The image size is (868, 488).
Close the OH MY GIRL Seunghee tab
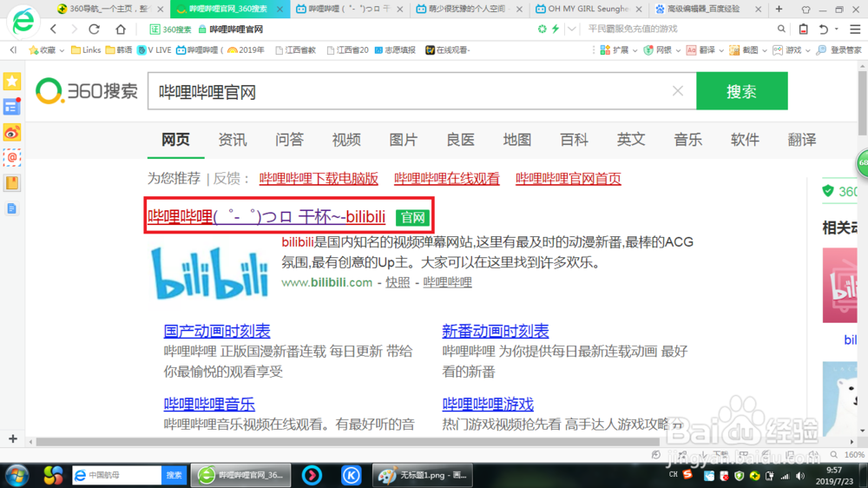pos(639,10)
